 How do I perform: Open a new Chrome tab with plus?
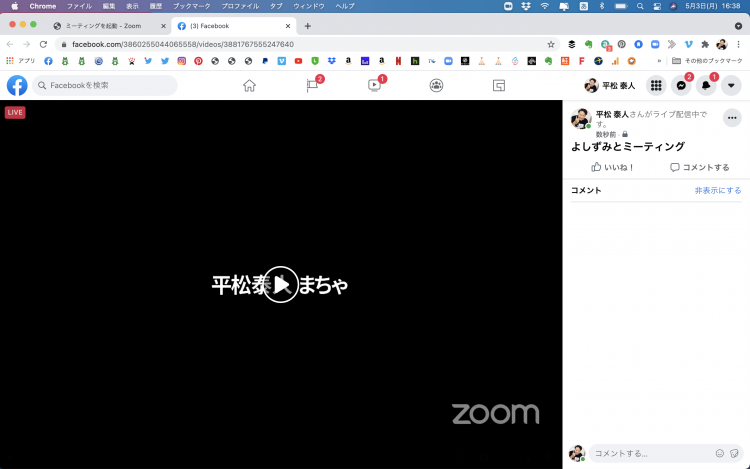(308, 26)
